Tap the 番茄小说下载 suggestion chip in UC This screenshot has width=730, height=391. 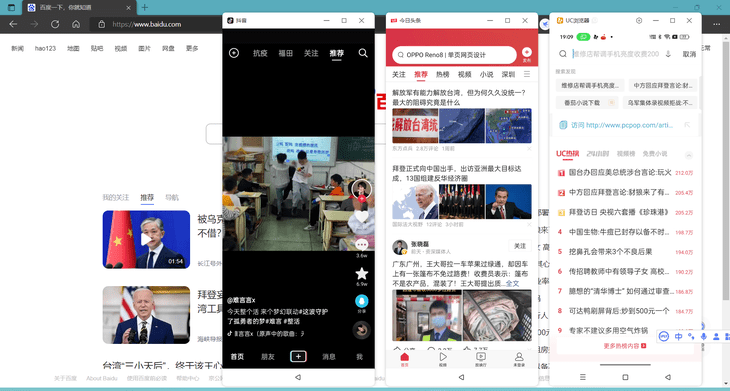586,102
